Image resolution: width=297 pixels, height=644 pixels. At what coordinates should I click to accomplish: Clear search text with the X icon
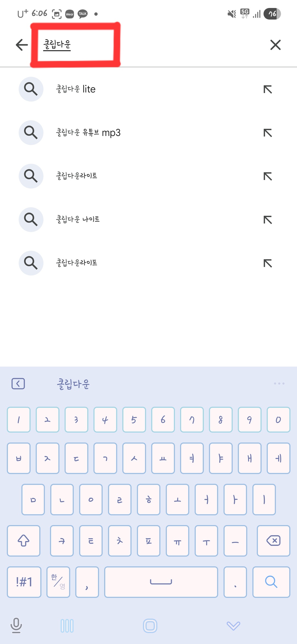[275, 45]
